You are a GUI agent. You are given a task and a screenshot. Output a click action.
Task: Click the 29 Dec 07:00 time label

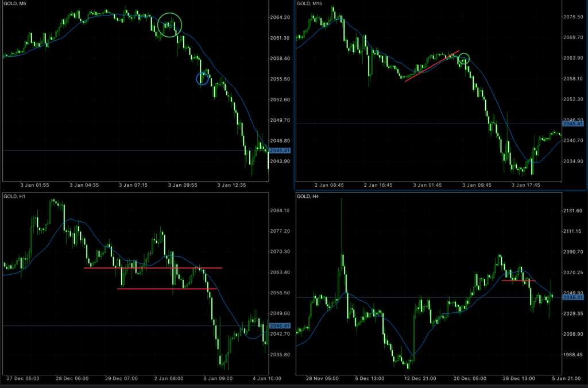[x=122, y=378]
